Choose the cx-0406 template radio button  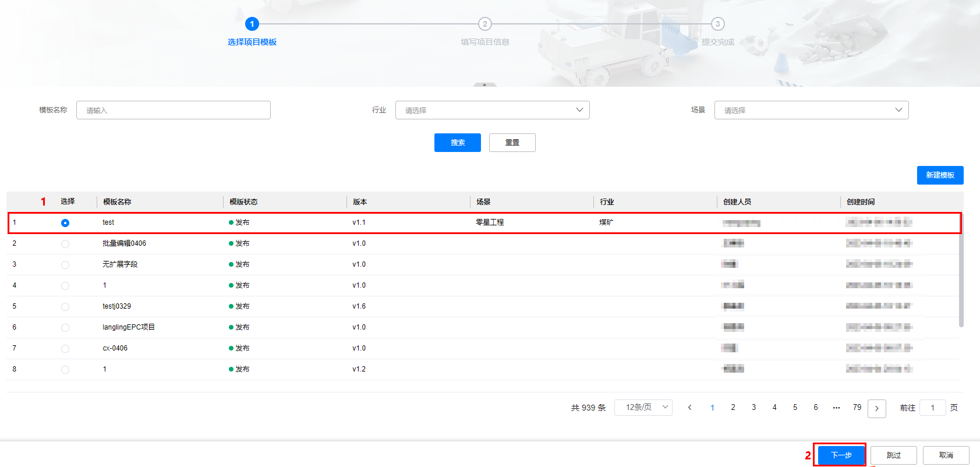[x=65, y=349]
